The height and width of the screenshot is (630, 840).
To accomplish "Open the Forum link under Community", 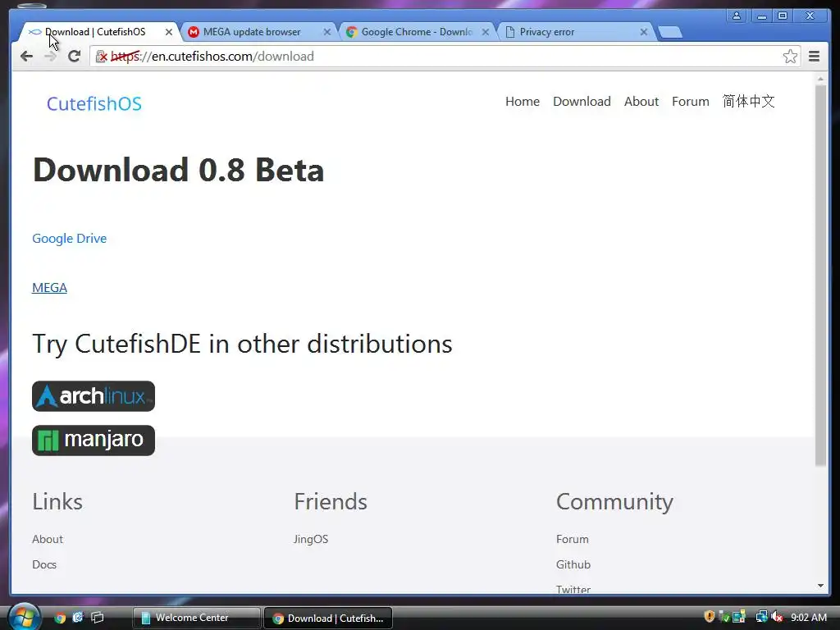I will click(572, 539).
